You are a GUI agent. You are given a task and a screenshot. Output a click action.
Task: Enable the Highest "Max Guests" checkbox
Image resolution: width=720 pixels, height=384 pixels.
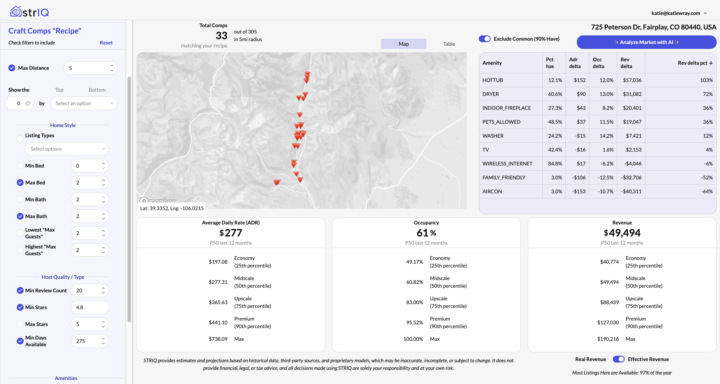point(20,250)
